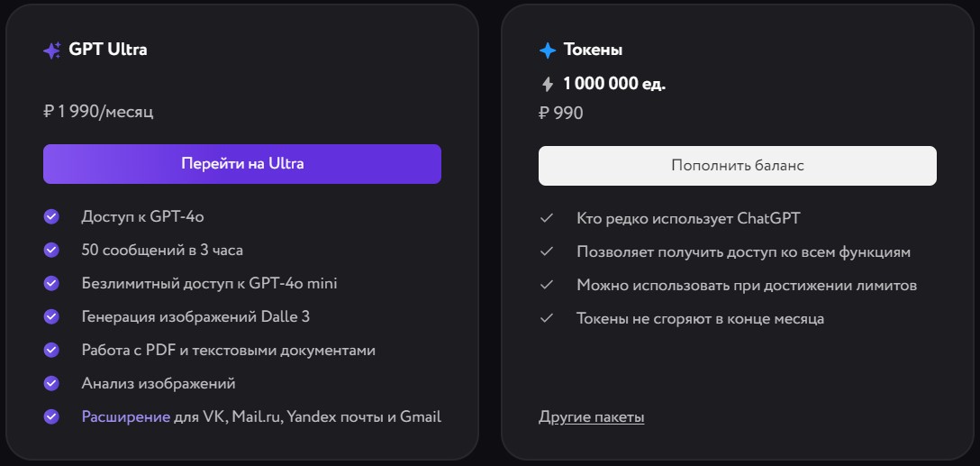The image size is (980, 466).
Task: Click the tick beside Можно использовать при достижении лимитов
Action: [546, 285]
